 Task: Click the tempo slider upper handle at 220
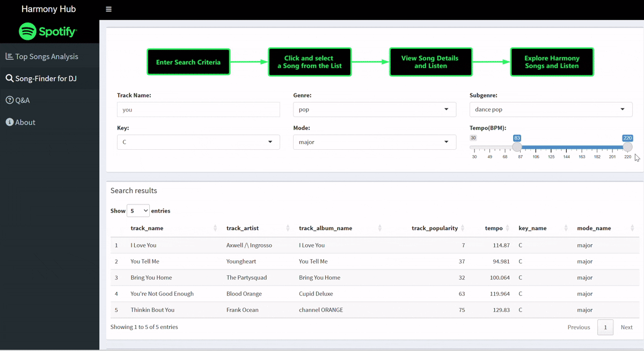pyautogui.click(x=627, y=147)
